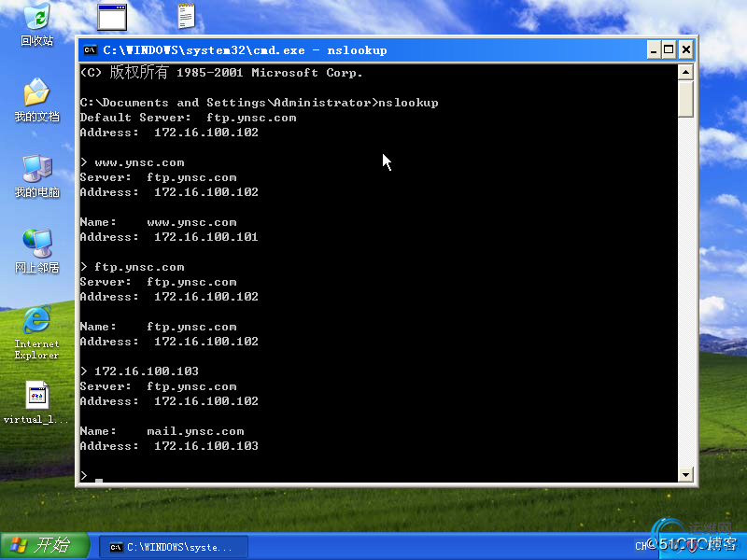The image size is (747, 560).
Task: Minimize the nslookup command window
Action: pos(654,49)
